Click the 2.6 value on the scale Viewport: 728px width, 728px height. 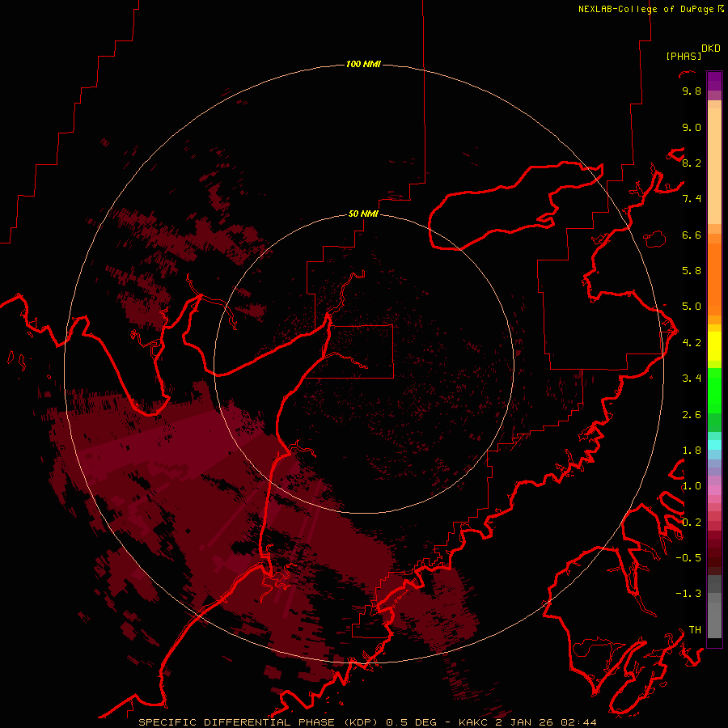(692, 414)
